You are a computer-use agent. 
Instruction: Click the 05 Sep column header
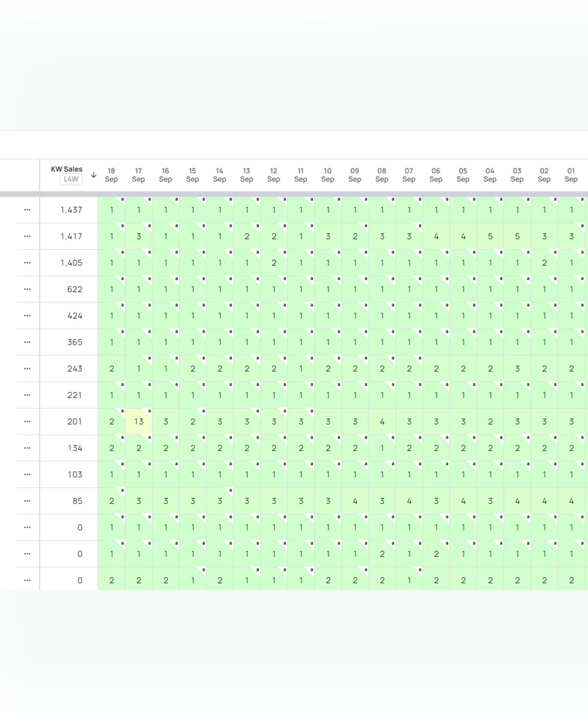[x=463, y=175]
